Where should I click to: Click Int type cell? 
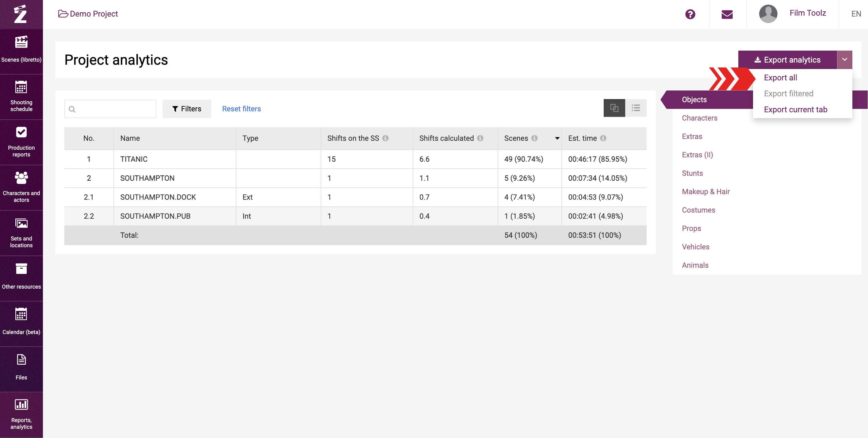coord(247,216)
